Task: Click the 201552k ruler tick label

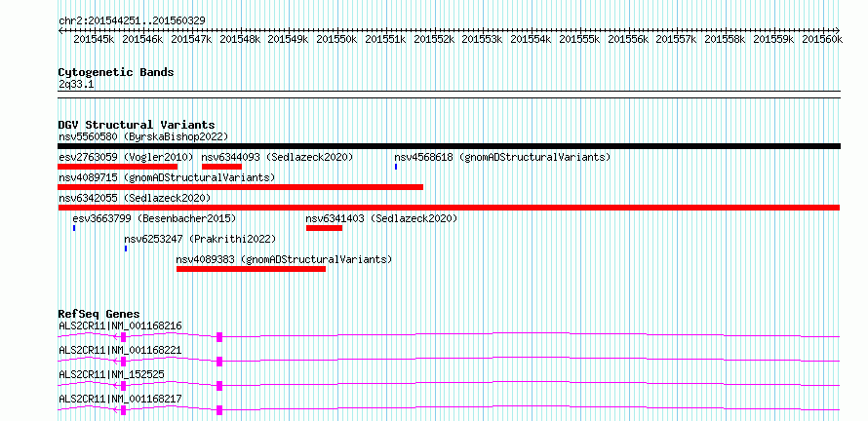Action: [433, 39]
